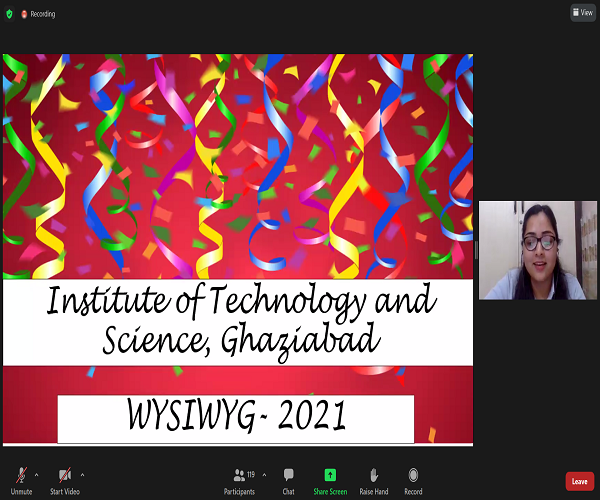Viewport: 600px width, 500px height.
Task: Expand video options arrow beside Start Video
Action: (83, 475)
